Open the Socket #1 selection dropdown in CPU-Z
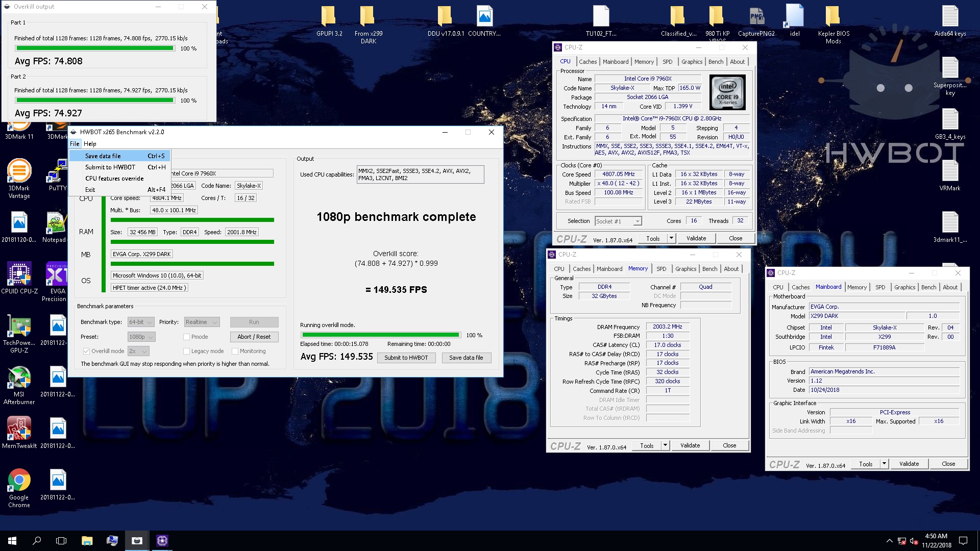The height and width of the screenshot is (551, 980). [x=618, y=221]
